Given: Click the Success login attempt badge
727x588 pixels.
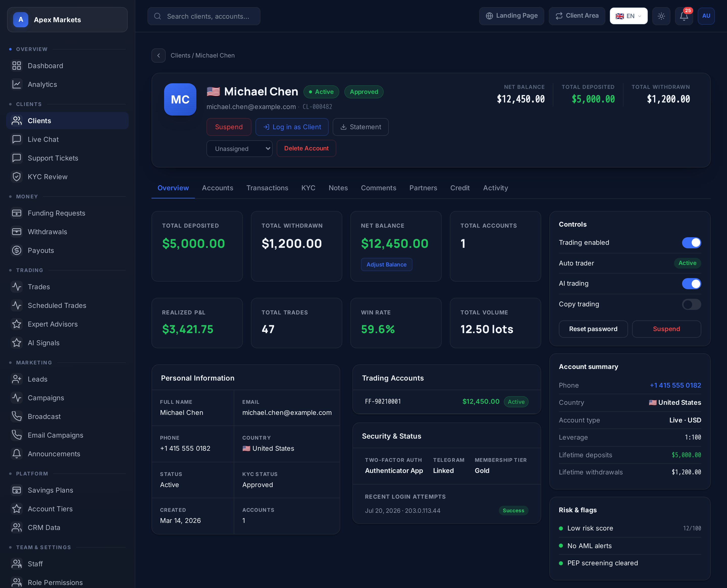Looking at the screenshot, I should pyautogui.click(x=513, y=511).
